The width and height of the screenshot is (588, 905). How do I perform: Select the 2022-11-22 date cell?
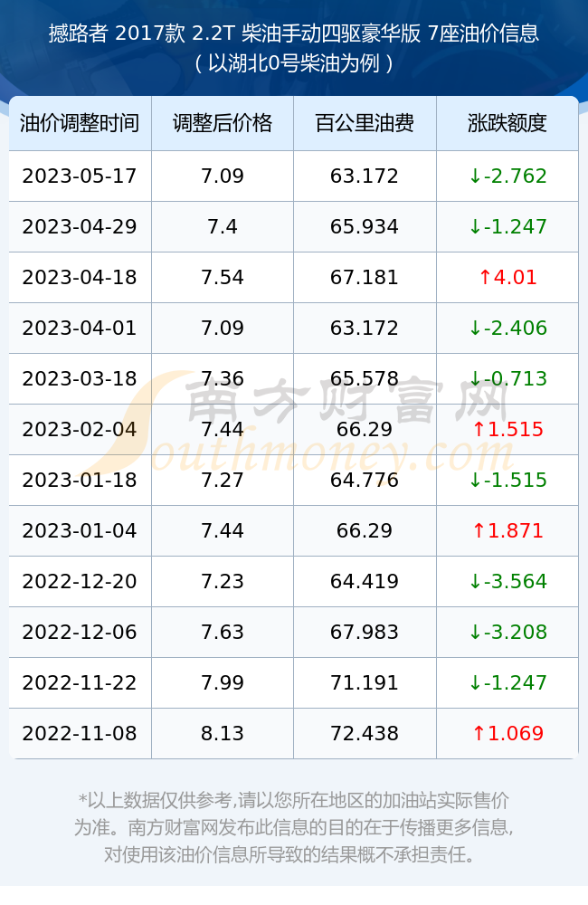[x=80, y=682]
